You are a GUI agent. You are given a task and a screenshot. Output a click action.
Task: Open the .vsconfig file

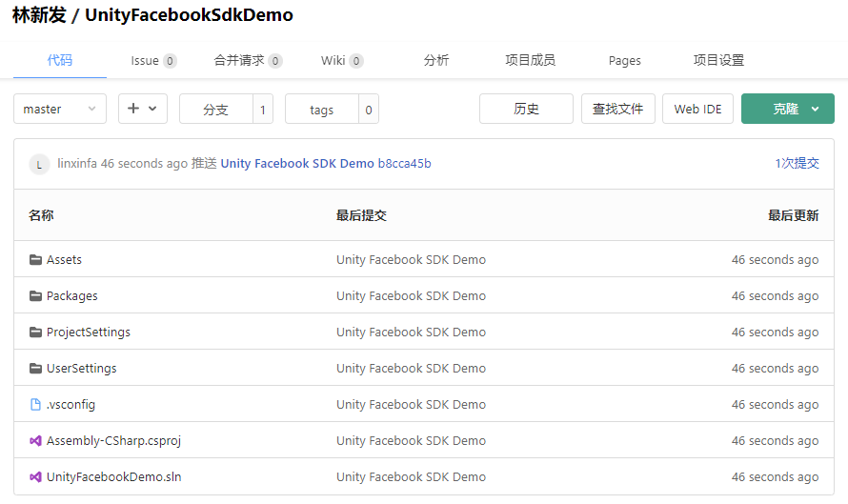(71, 405)
